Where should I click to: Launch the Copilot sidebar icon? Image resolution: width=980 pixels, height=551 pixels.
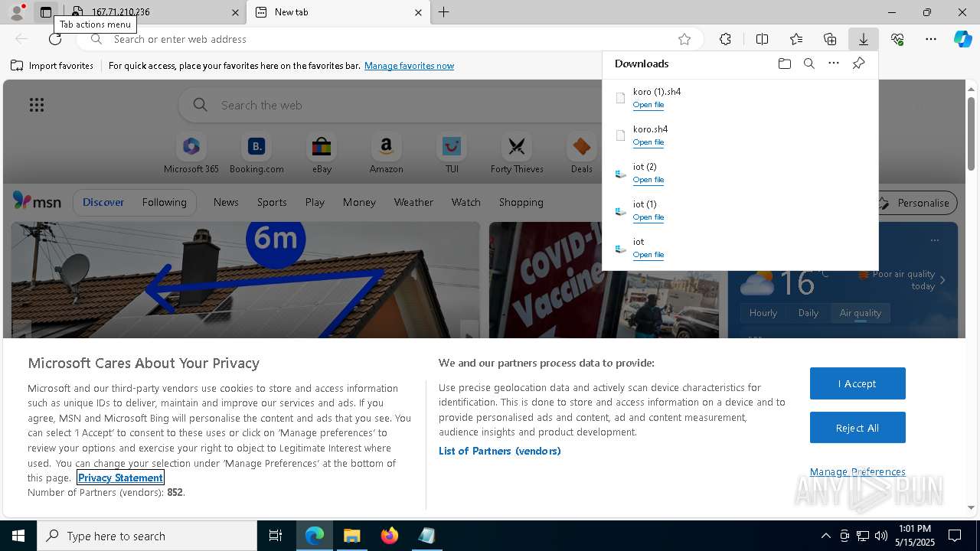click(x=963, y=39)
